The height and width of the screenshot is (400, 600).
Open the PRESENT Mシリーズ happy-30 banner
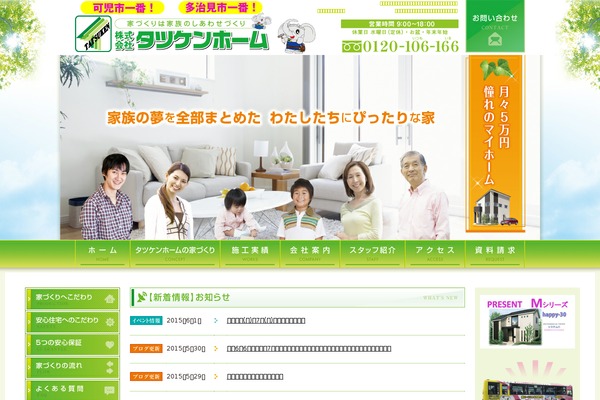(x=527, y=322)
